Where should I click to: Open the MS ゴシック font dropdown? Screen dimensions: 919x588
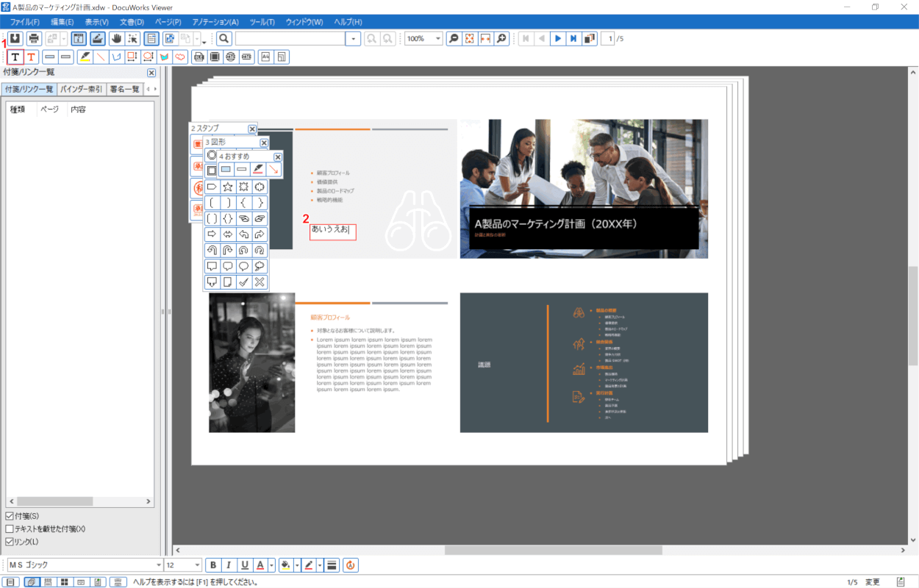(x=159, y=565)
